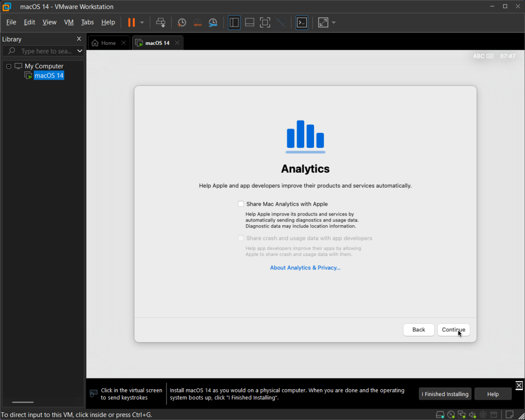The height and width of the screenshot is (420, 525).
Task: Click the camera device status icon
Action: tap(483, 415)
